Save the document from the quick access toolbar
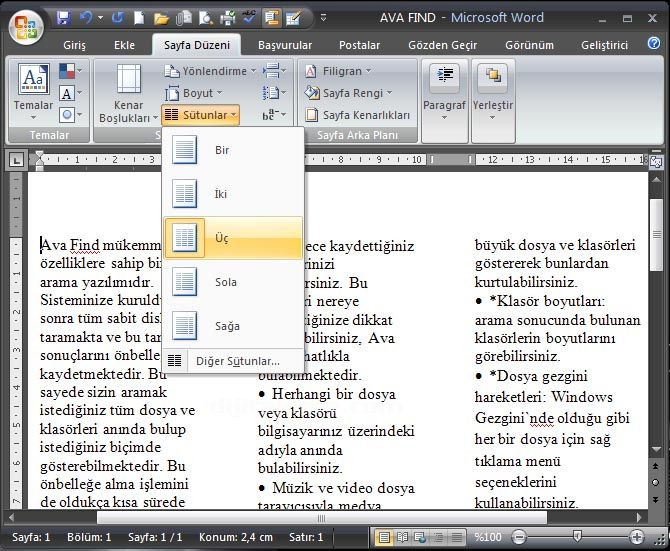This screenshot has width=670, height=551. [64, 18]
